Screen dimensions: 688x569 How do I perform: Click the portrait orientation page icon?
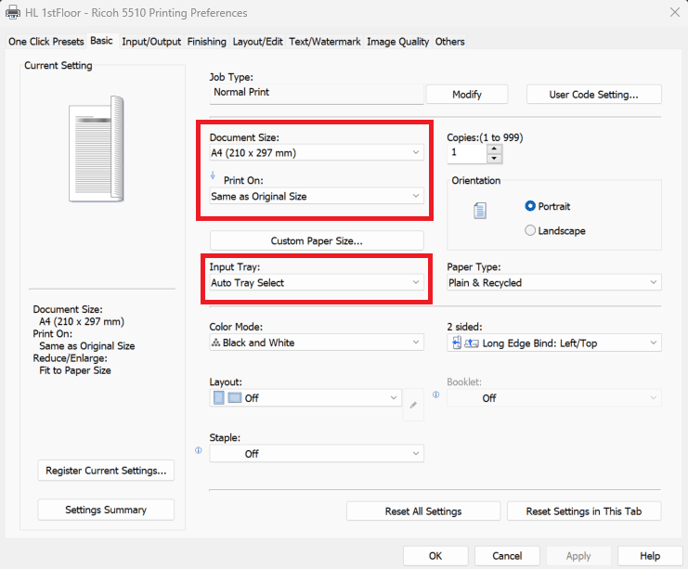pyautogui.click(x=480, y=211)
